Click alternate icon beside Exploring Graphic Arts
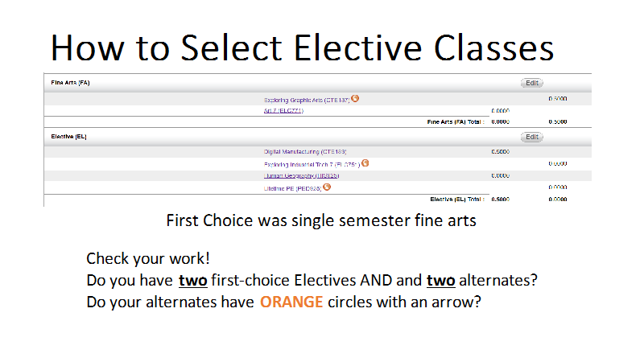Viewport: 644px width, 362px height. pos(355,98)
